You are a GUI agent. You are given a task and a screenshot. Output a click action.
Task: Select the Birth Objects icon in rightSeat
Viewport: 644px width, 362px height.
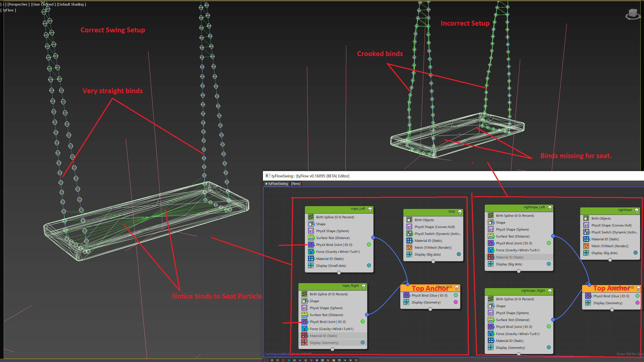tap(586, 218)
